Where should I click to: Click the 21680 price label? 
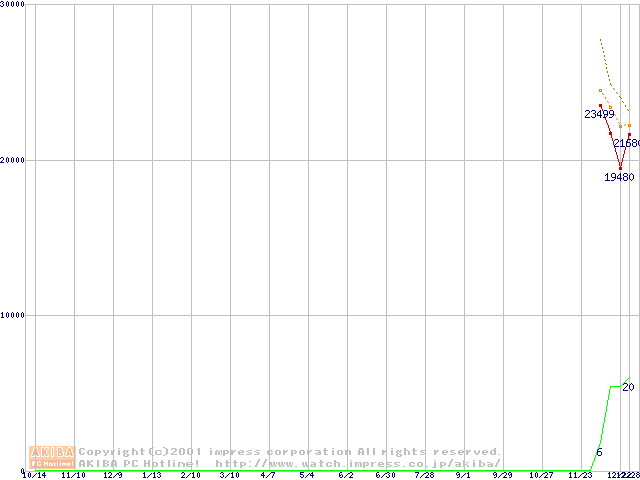pos(627,144)
